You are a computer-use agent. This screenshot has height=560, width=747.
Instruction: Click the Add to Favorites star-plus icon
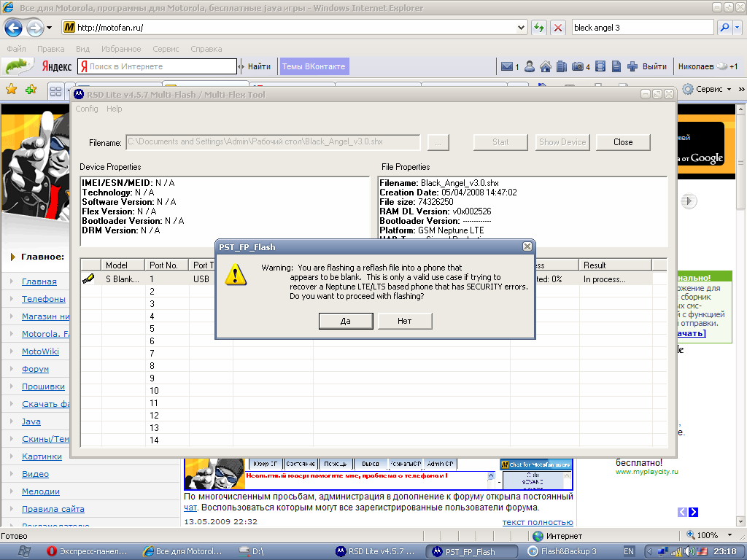click(31, 89)
